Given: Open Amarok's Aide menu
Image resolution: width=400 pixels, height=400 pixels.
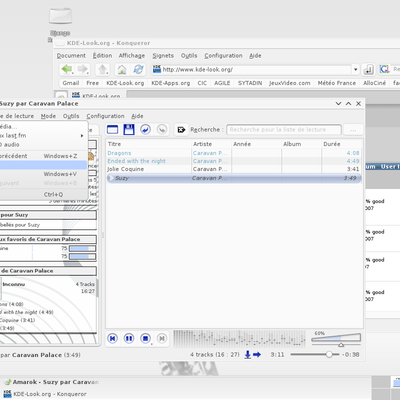Looking at the screenshot, I should coord(137,116).
